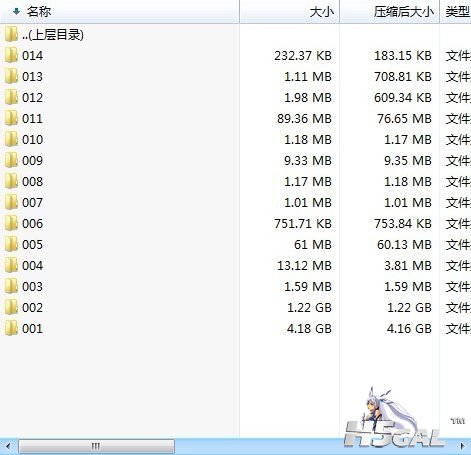Click the folder icon for 009

point(11,160)
